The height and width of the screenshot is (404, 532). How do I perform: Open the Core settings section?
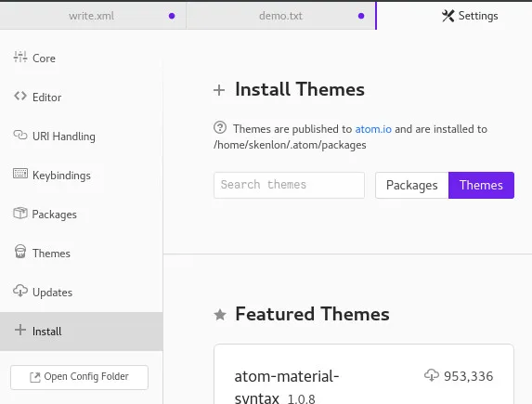pyautogui.click(x=82, y=59)
